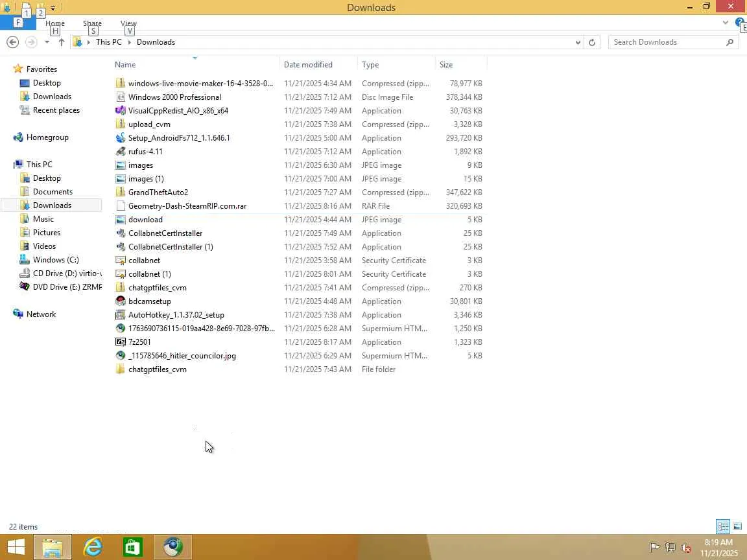Open Music folder in the sidebar

pyautogui.click(x=43, y=219)
